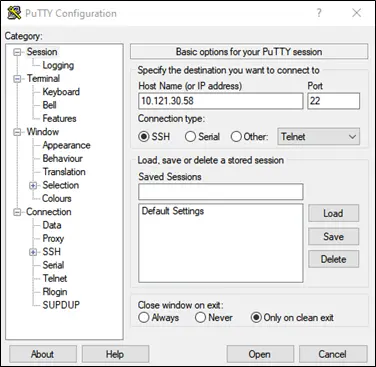Select the SSH connection type

[144, 137]
